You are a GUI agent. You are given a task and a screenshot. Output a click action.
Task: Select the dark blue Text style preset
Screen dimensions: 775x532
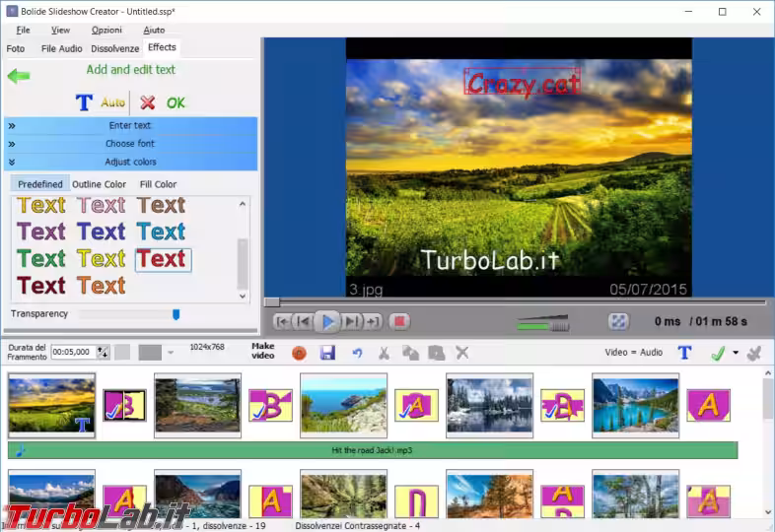[102, 232]
